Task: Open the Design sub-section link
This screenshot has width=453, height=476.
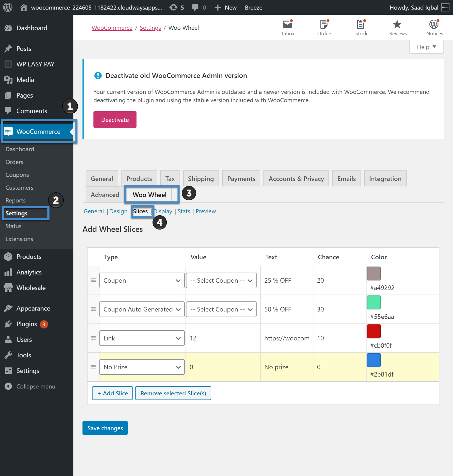Action: (118, 211)
